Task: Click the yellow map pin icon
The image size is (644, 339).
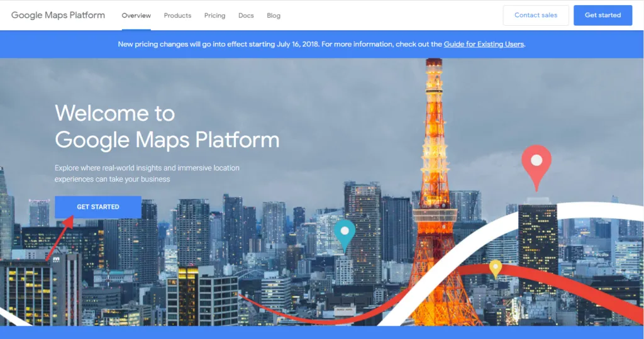Action: [x=496, y=269]
